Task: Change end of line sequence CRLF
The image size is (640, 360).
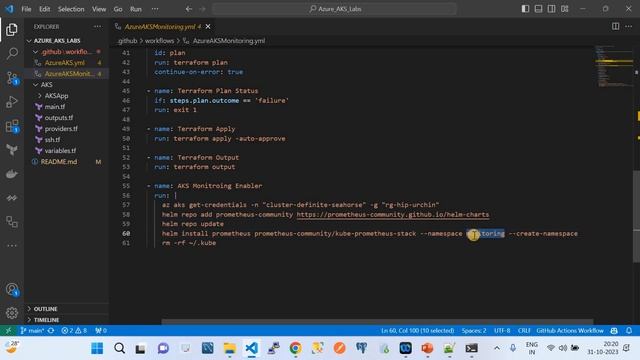Action: [x=524, y=330]
